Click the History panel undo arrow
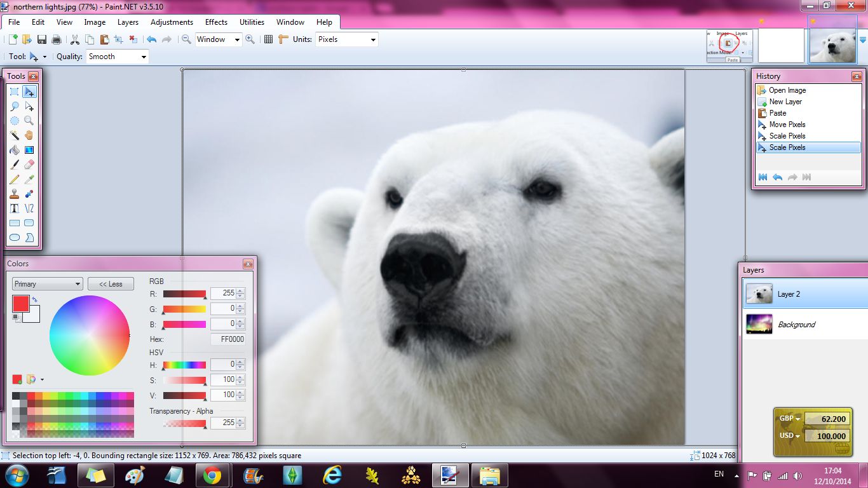Screen dimensions: 868x488 coord(777,177)
